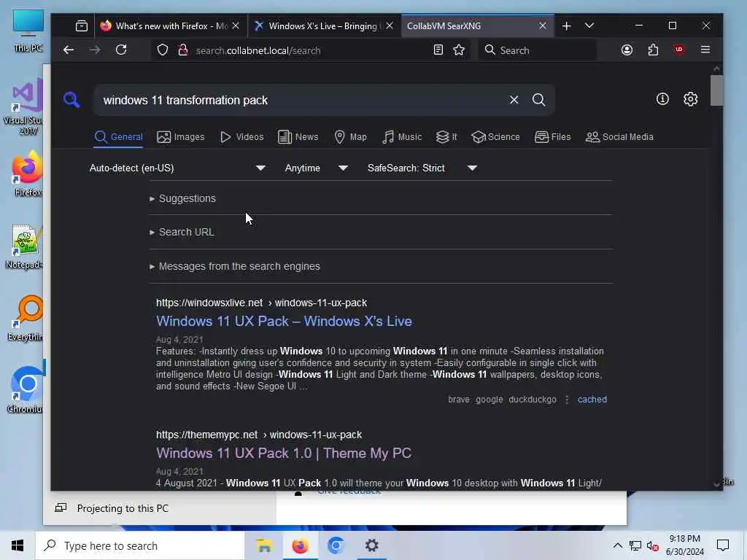Select the Videos search category
This screenshot has width=747, height=560.
(x=241, y=137)
